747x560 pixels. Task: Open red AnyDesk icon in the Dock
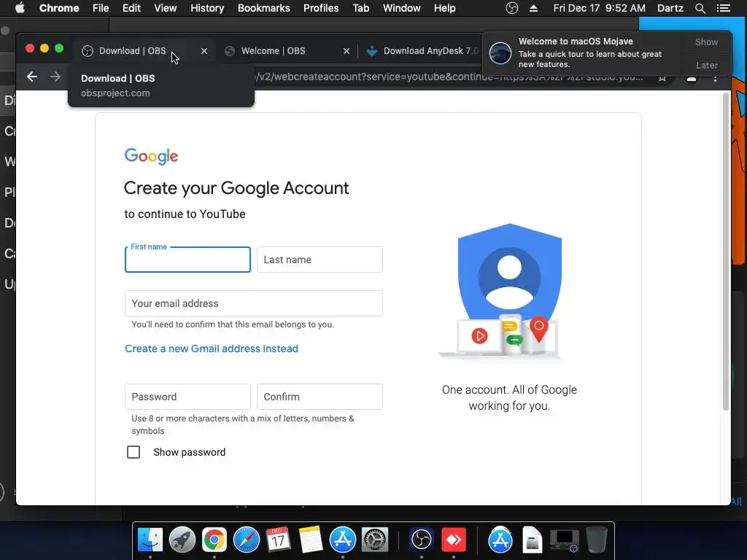tap(454, 540)
